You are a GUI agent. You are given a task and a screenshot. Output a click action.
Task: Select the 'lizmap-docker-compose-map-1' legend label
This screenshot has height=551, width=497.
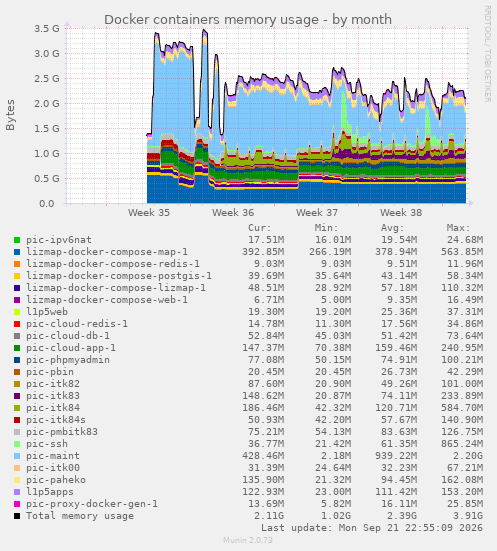click(107, 252)
